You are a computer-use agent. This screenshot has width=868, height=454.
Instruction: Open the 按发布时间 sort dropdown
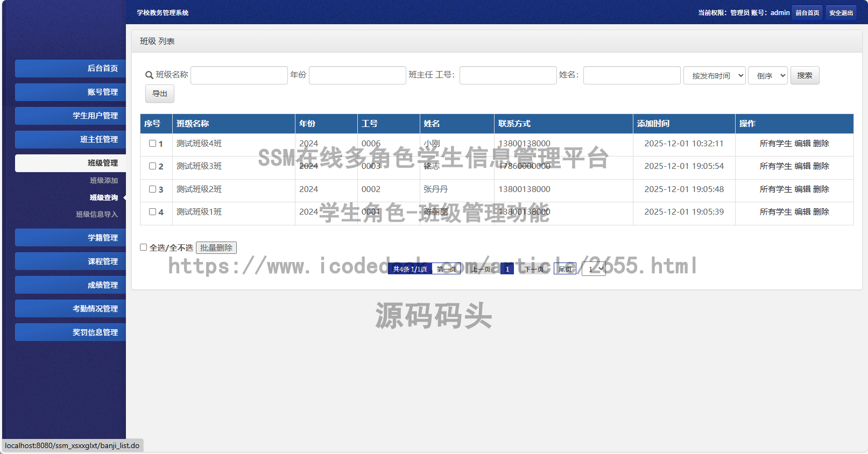714,76
